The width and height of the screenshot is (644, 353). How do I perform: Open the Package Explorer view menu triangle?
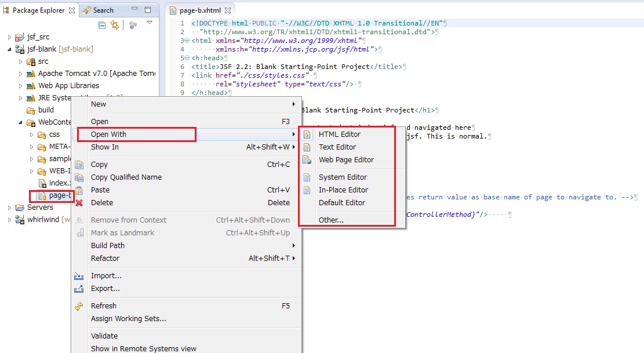pyautogui.click(x=149, y=23)
